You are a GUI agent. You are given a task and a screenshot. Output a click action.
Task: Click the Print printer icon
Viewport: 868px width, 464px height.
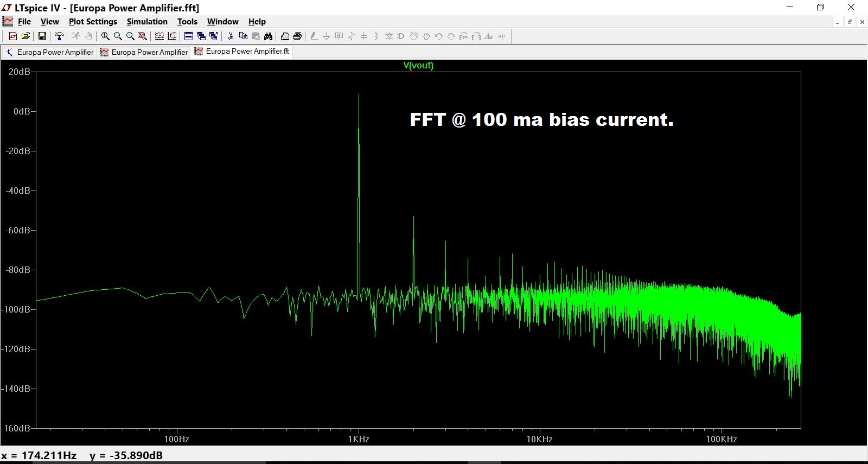pos(297,36)
